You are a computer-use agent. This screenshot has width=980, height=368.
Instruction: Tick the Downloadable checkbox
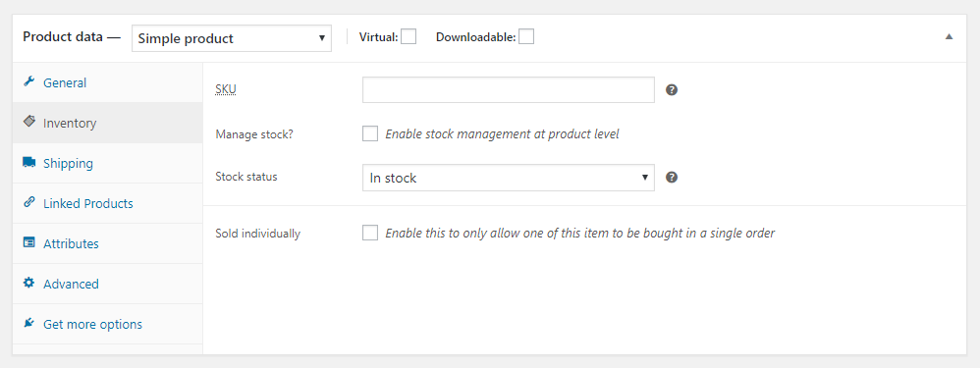(x=526, y=37)
